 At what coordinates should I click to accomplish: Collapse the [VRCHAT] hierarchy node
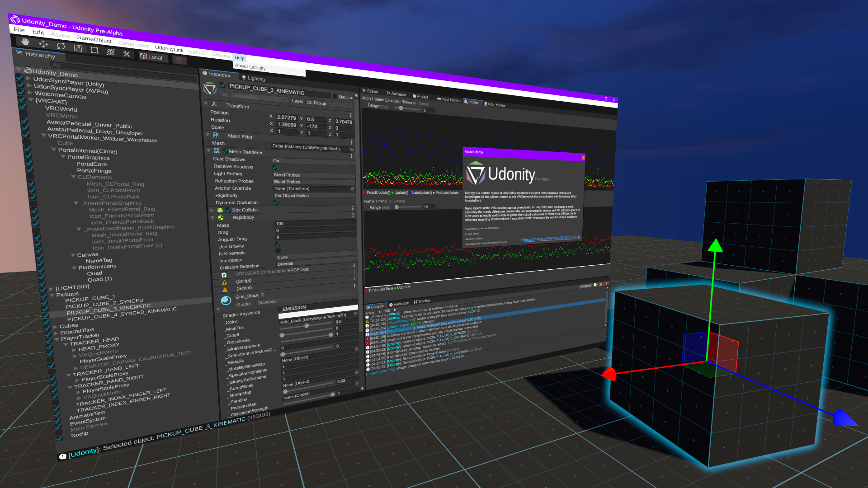click(x=31, y=100)
